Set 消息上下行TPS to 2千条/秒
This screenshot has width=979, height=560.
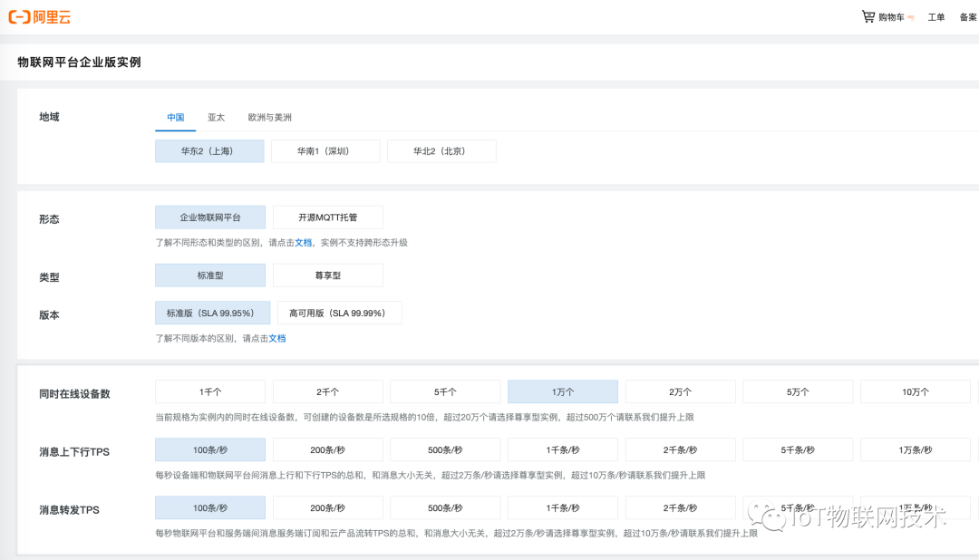pyautogui.click(x=680, y=449)
